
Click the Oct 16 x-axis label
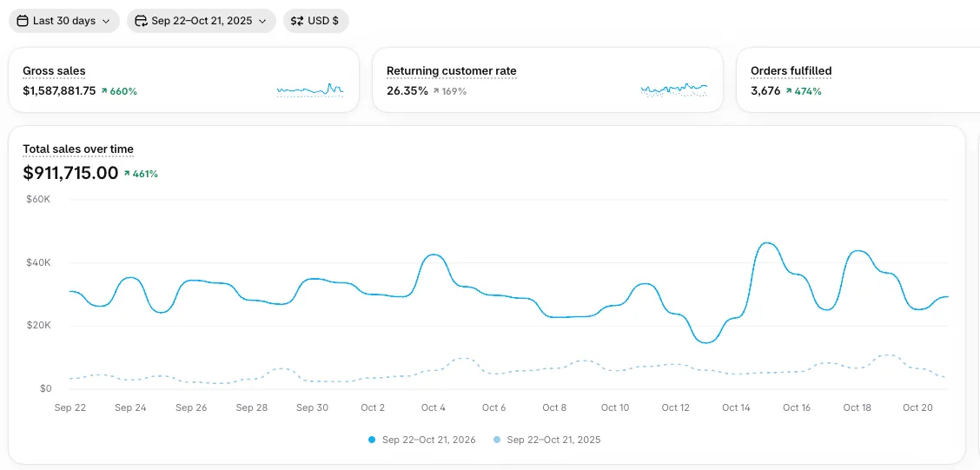click(x=797, y=407)
